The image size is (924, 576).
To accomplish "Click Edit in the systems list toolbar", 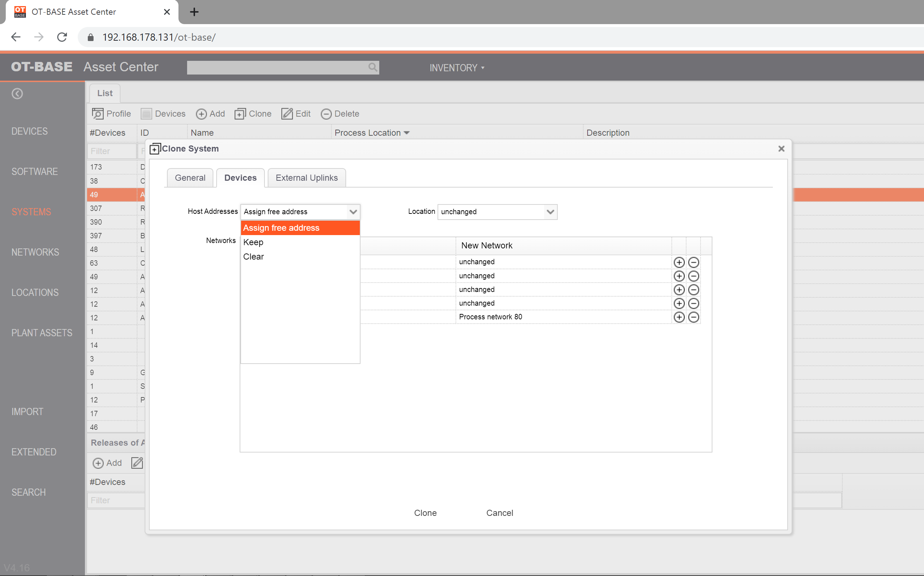I will click(x=296, y=113).
